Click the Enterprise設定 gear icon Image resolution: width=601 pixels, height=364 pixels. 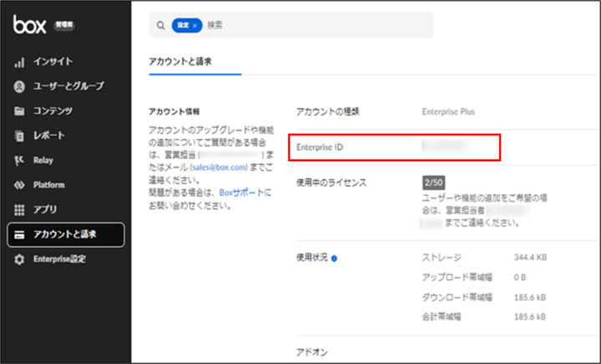(x=19, y=259)
